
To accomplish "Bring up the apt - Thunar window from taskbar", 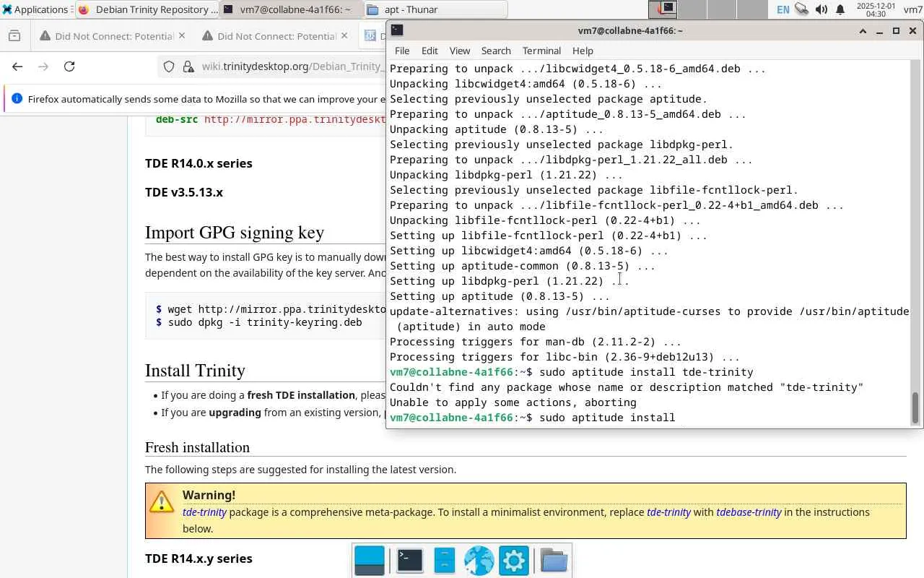I will 435,9.
